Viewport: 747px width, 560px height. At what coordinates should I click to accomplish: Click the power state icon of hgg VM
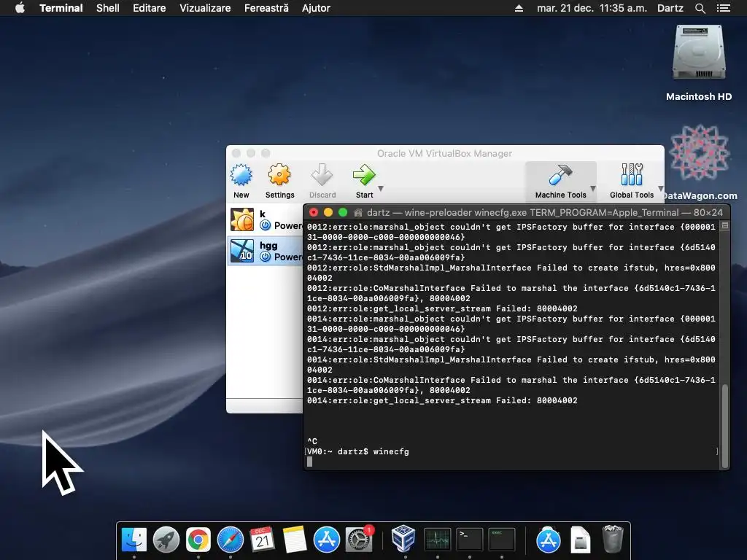point(266,257)
